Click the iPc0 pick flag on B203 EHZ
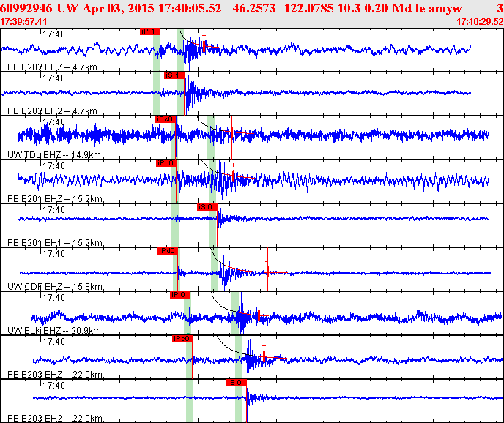This screenshot has height=423, width=504. coord(182,339)
